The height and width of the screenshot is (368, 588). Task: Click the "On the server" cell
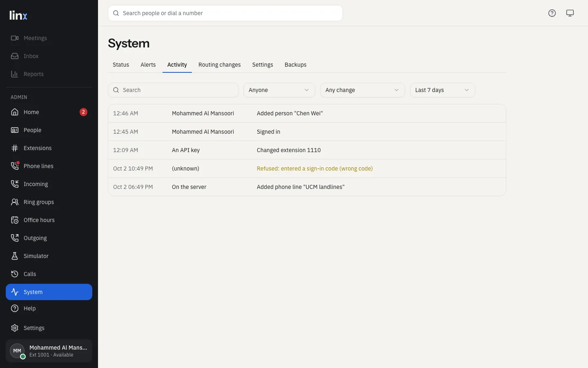coord(189,187)
